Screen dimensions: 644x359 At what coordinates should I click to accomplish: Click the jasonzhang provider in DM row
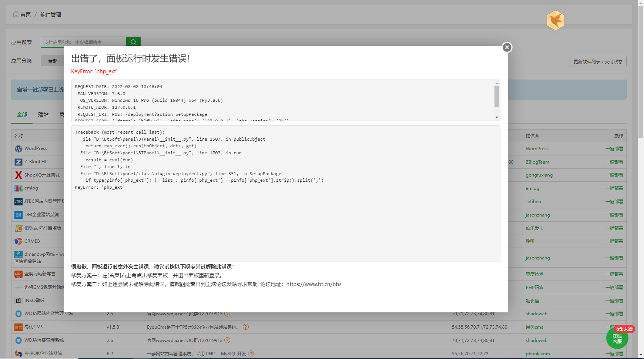click(x=538, y=215)
